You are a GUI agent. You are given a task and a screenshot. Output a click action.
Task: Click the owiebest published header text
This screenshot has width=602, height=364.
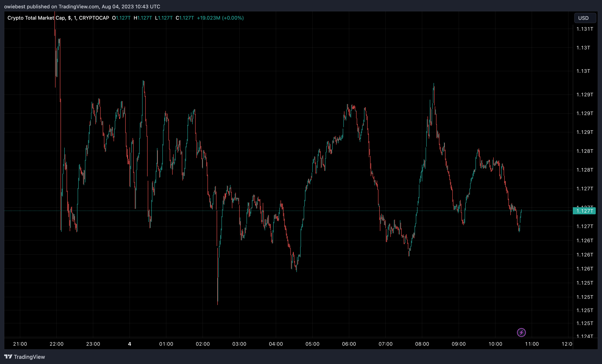82,7
